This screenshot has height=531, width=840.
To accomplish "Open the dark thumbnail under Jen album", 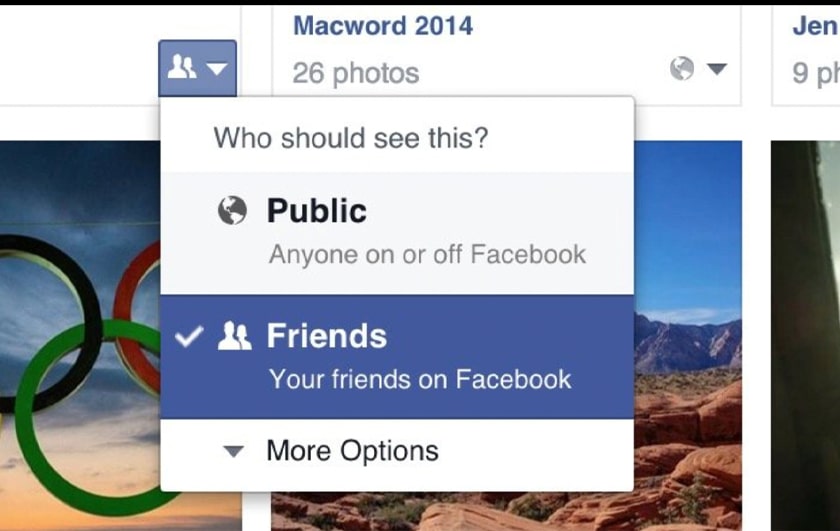I will tap(805, 336).
